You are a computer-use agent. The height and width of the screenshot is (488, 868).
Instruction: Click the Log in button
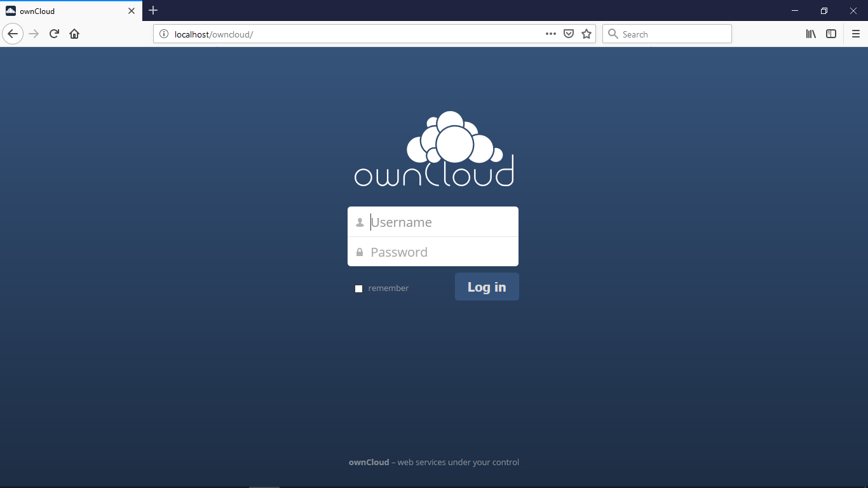pyautogui.click(x=487, y=287)
